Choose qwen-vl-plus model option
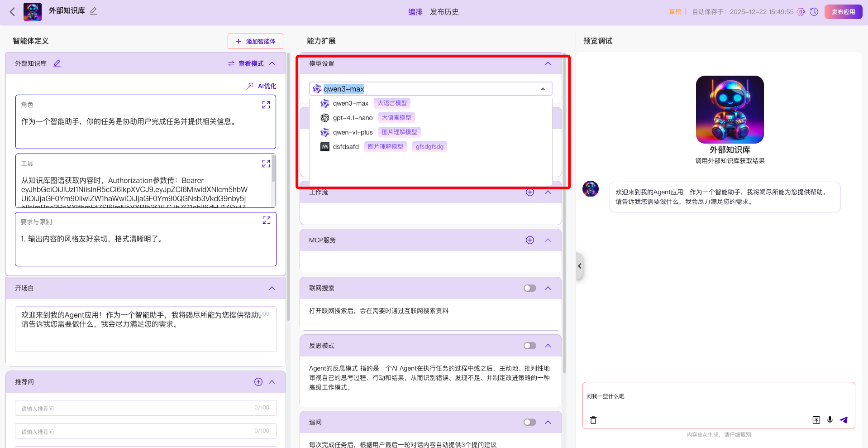 pos(353,132)
